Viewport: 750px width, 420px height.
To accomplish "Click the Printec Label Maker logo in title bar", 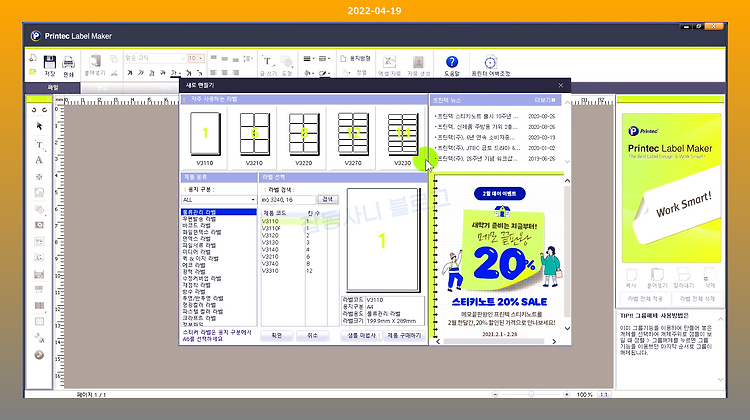I will (36, 36).
